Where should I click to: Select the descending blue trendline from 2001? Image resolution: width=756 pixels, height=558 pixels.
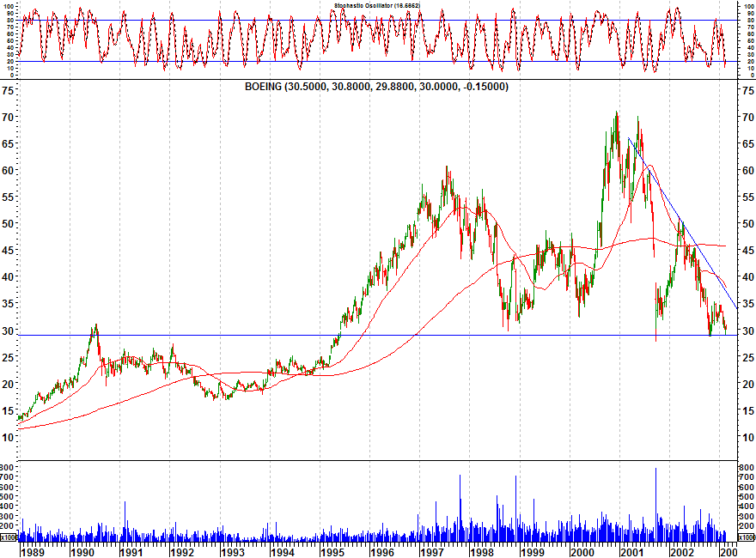pyautogui.click(x=683, y=223)
